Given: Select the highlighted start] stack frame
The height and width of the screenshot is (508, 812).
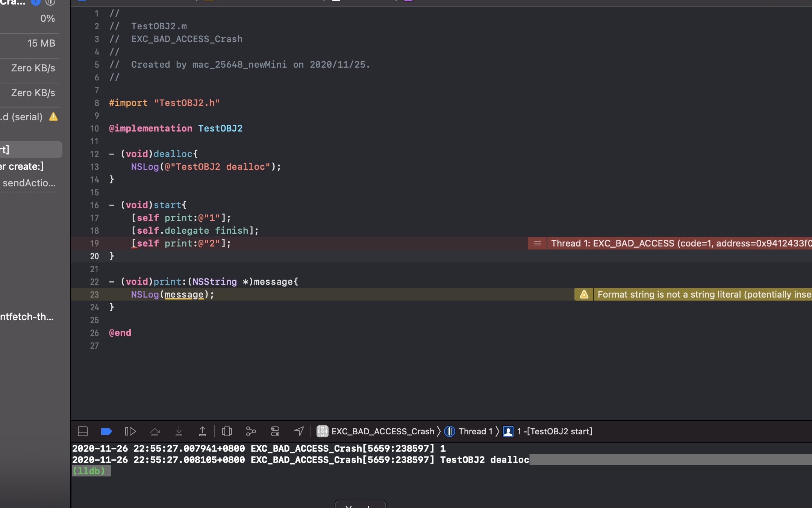Looking at the screenshot, I should pyautogui.click(x=31, y=150).
